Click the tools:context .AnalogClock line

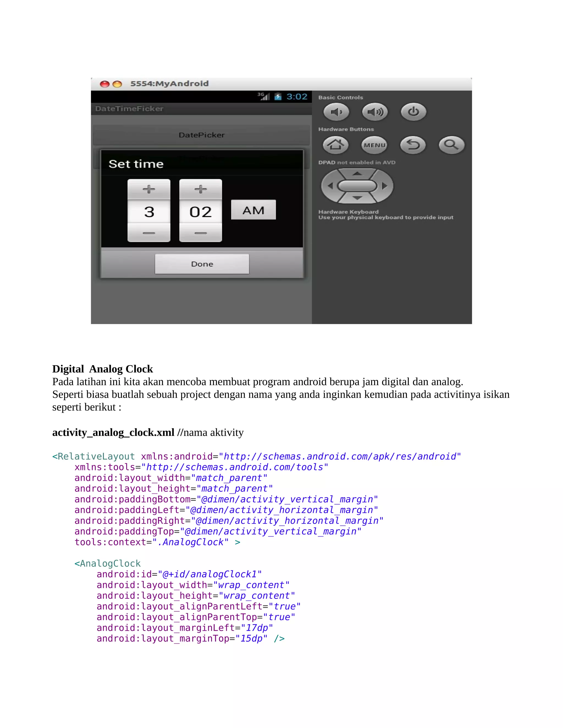(157, 542)
